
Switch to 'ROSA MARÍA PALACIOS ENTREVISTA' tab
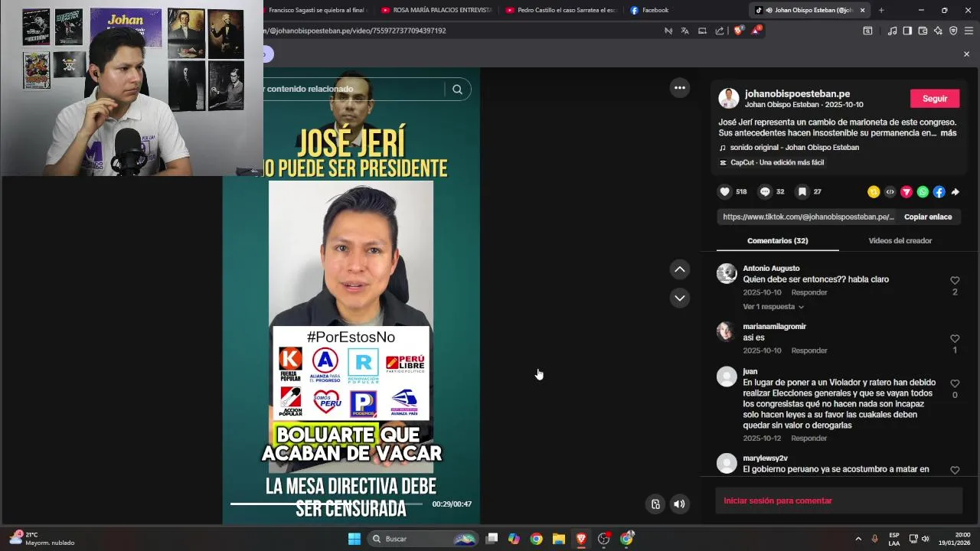tap(436, 10)
